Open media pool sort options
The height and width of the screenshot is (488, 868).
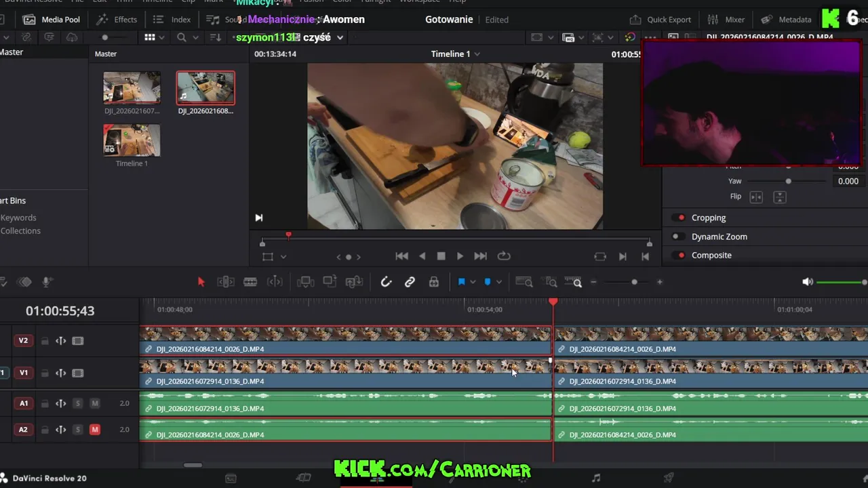tap(216, 37)
